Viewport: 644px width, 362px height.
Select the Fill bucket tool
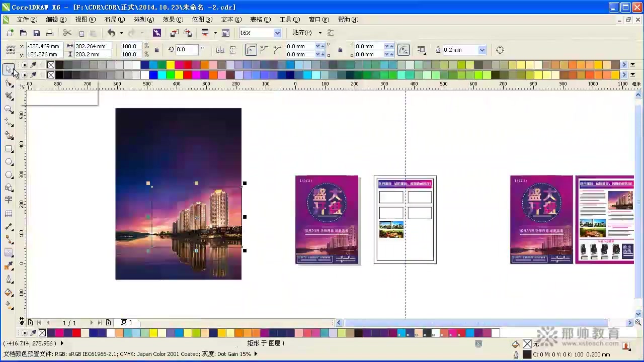[x=9, y=292]
